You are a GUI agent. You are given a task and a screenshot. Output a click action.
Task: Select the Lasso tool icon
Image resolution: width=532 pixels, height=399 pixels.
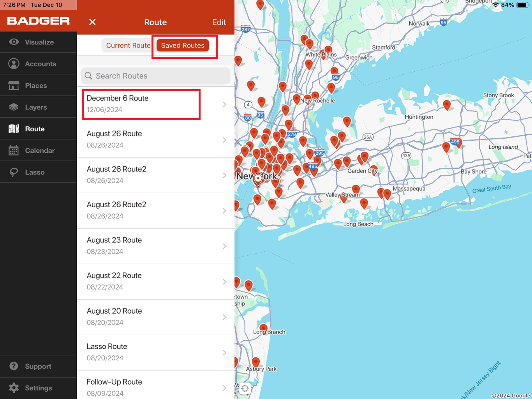tap(14, 171)
